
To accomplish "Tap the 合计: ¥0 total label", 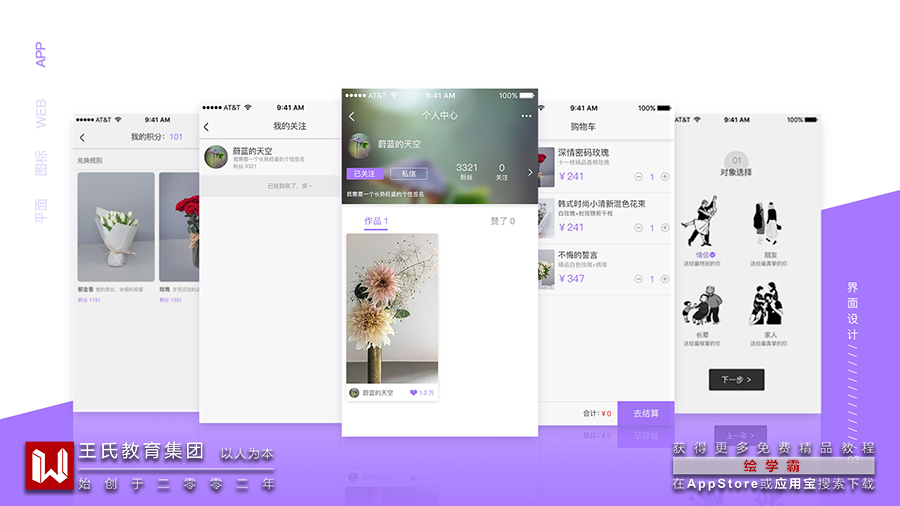I will pyautogui.click(x=597, y=413).
